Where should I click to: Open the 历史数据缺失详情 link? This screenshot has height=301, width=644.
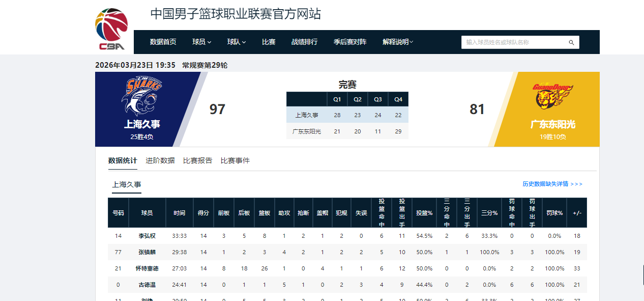552,184
